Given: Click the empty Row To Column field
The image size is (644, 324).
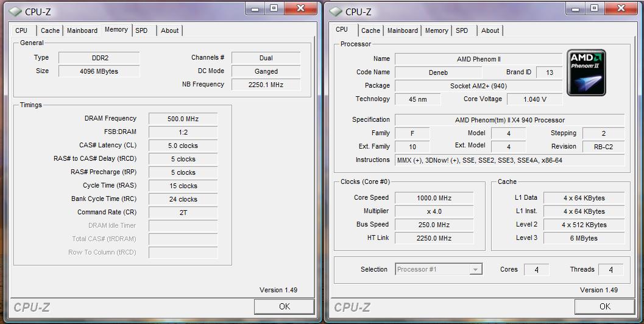Looking at the screenshot, I should tap(183, 253).
